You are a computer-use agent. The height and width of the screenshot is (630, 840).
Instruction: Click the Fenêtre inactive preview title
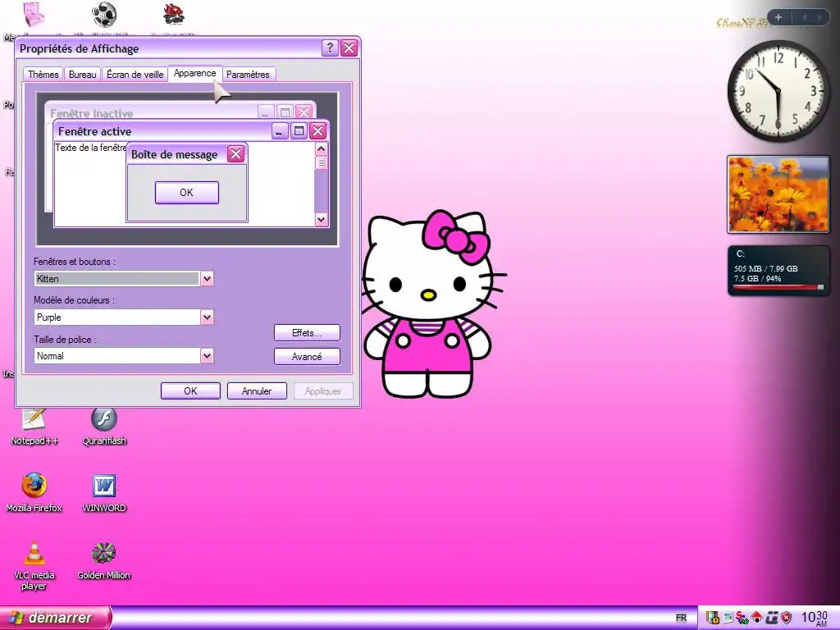[x=91, y=113]
